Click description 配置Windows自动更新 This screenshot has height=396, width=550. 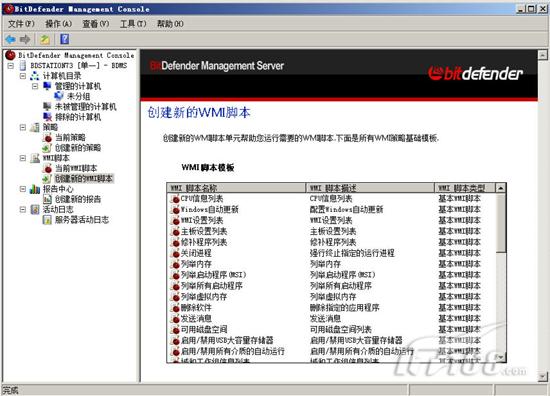coord(347,210)
